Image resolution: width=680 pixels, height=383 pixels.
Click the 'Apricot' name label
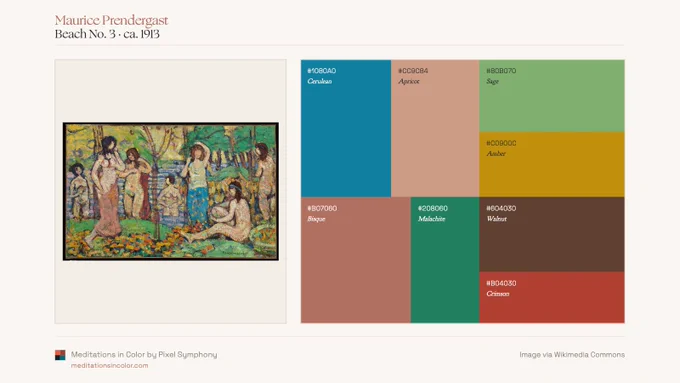tap(409, 82)
